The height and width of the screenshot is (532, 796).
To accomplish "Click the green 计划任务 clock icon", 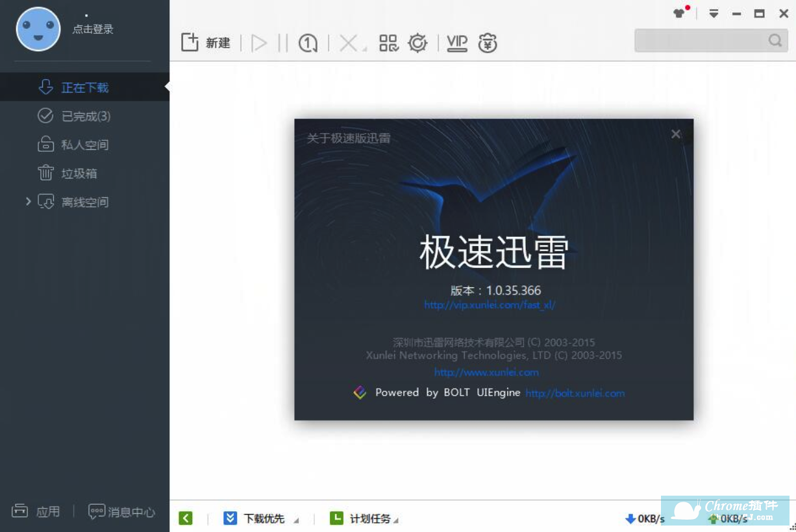I will point(336,518).
